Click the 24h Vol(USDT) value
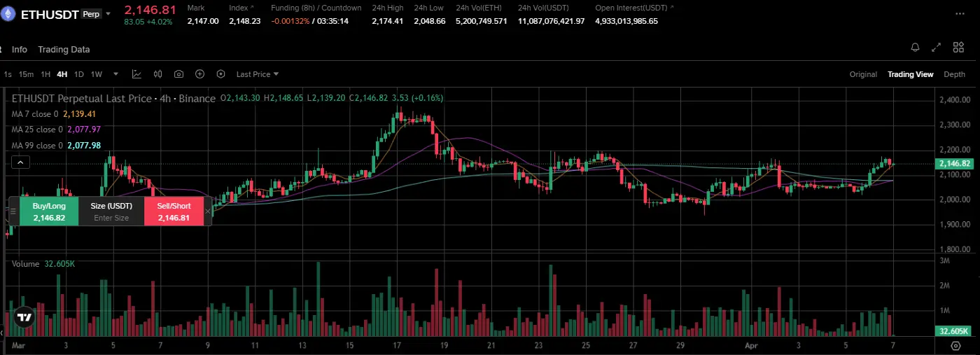 point(552,21)
